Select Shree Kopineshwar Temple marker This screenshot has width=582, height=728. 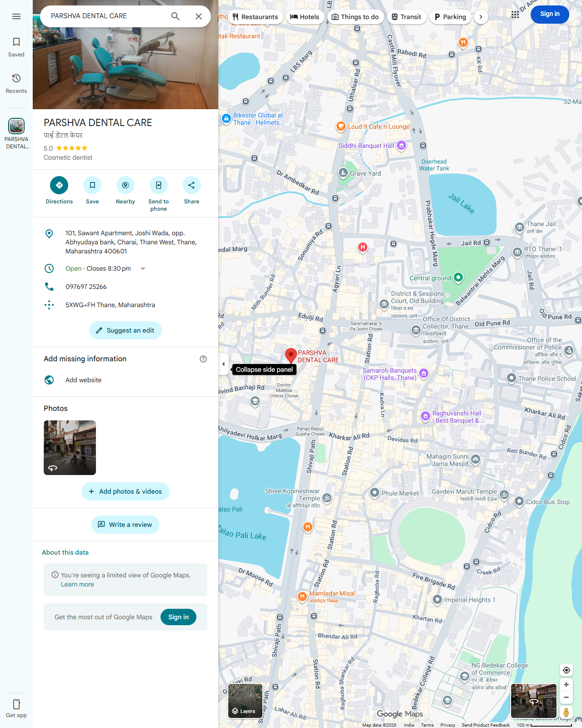[x=327, y=498]
